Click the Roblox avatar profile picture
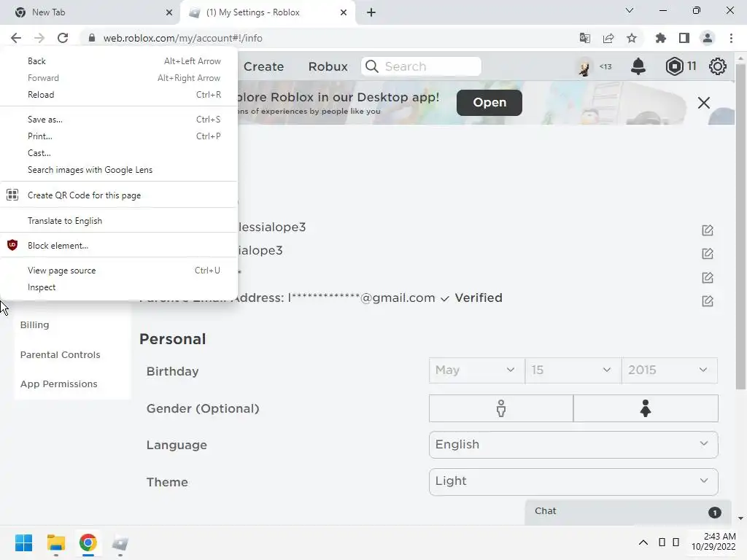The image size is (747, 560). coord(584,66)
